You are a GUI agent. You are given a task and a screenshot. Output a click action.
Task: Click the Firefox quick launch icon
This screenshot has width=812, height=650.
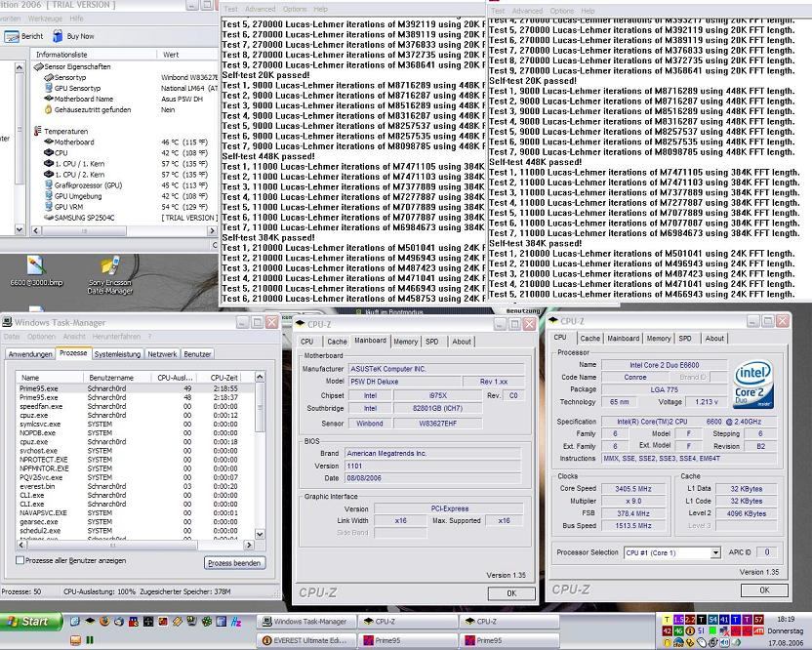[x=104, y=621]
